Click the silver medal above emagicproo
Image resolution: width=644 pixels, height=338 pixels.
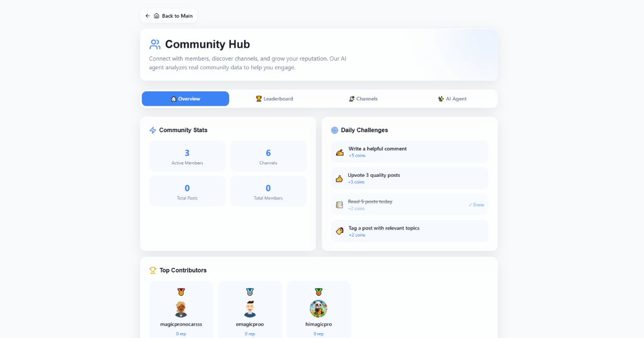pyautogui.click(x=250, y=292)
